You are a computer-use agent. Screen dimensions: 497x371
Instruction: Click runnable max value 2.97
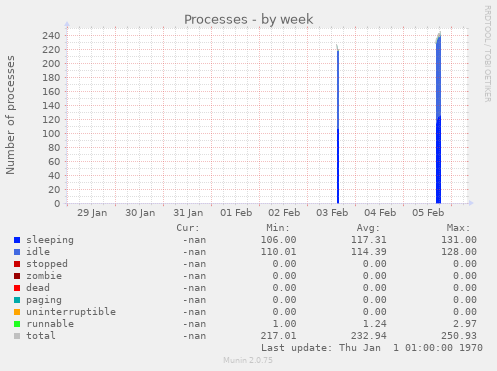pyautogui.click(x=465, y=324)
